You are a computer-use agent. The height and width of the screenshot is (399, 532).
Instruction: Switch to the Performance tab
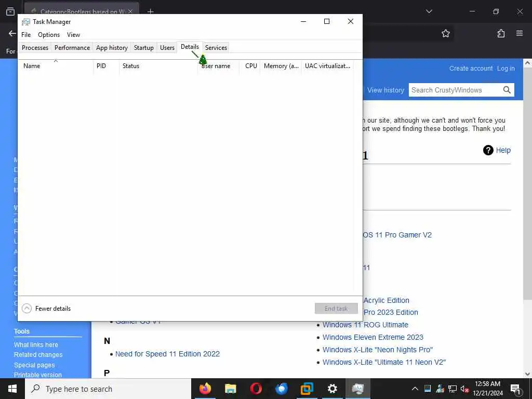[72, 47]
